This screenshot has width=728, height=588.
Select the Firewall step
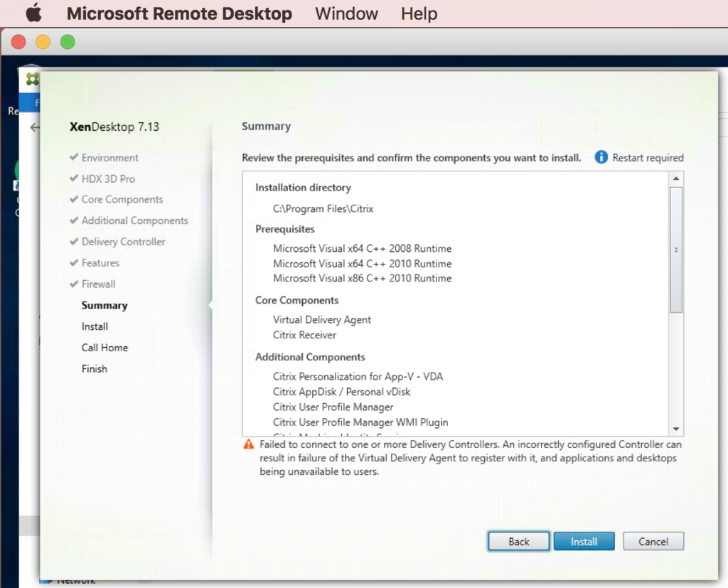[98, 284]
